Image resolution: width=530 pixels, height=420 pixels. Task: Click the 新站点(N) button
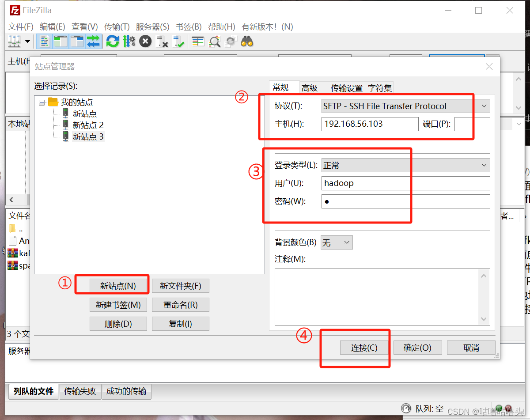pyautogui.click(x=118, y=286)
